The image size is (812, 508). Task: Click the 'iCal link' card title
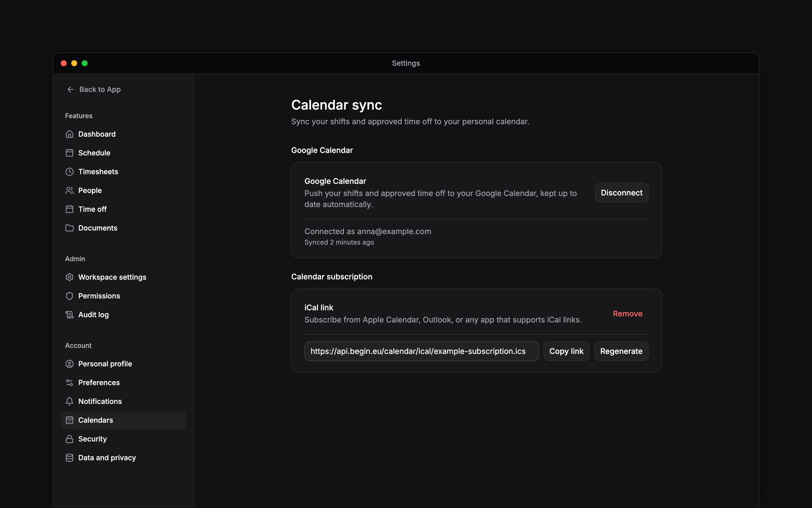319,308
